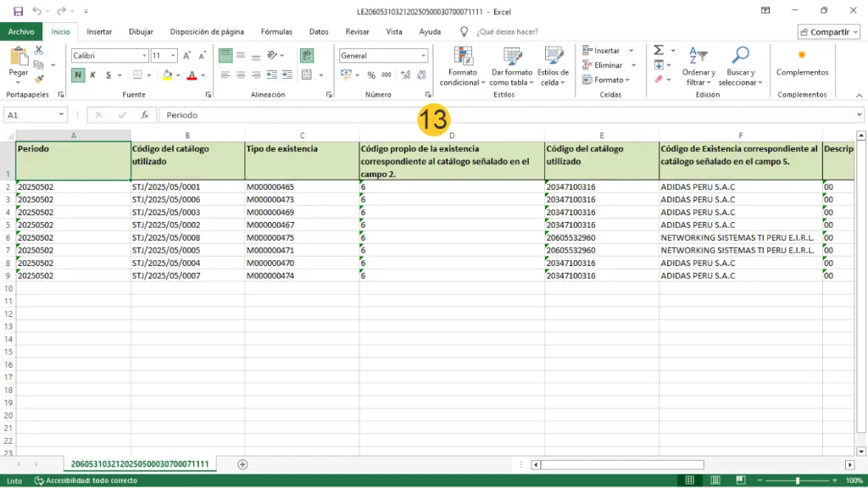Screen dimensions: 868x488
Task: Click the Cut scissors icon
Action: (x=39, y=51)
